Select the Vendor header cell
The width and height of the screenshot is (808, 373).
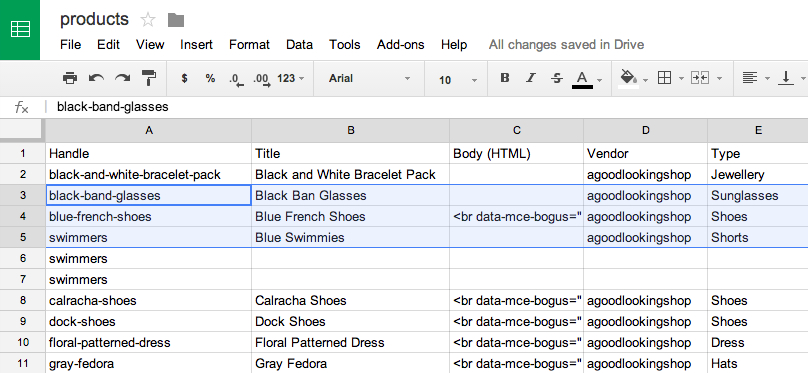[646, 154]
